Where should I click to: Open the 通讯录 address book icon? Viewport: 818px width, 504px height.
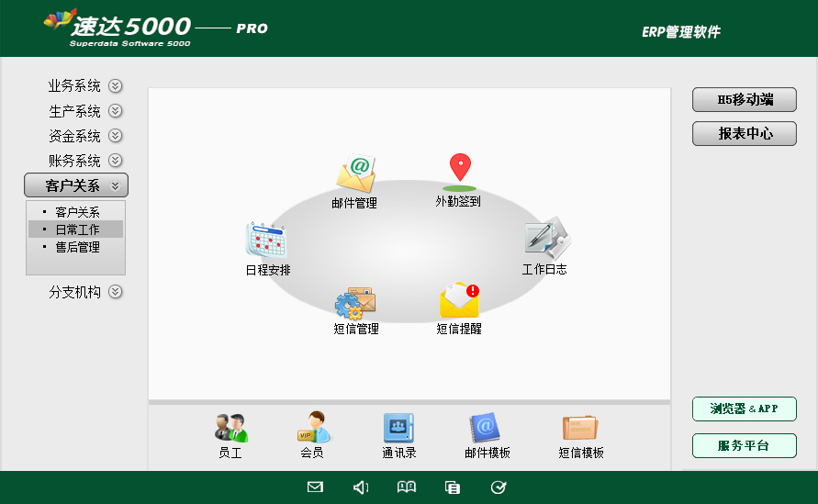(x=398, y=428)
